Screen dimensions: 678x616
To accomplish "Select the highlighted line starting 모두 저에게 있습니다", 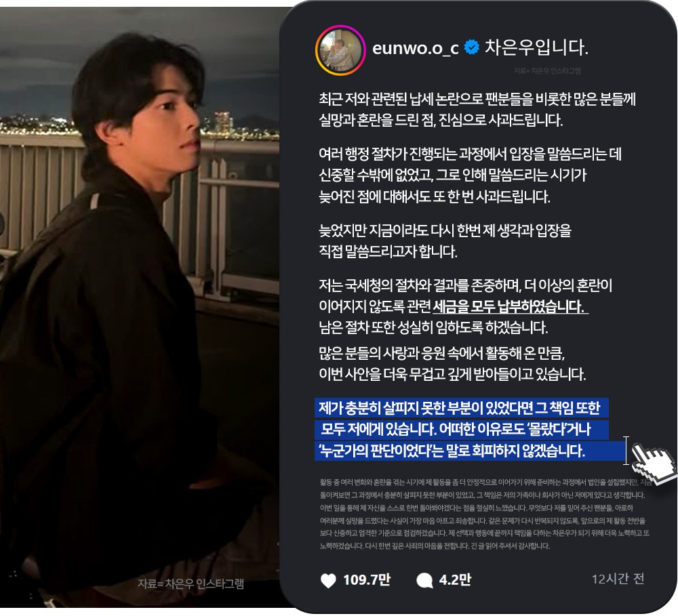I will (461, 429).
